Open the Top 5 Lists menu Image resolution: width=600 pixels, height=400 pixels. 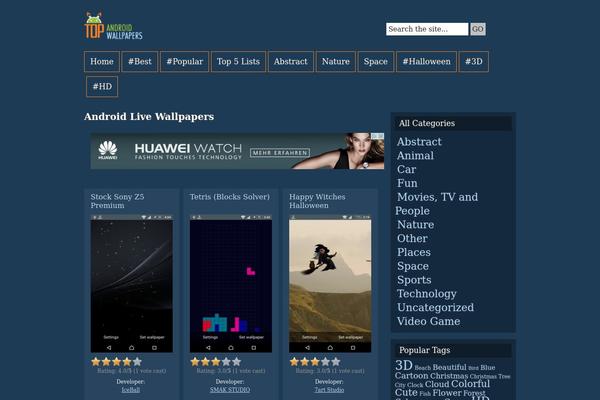[238, 62]
